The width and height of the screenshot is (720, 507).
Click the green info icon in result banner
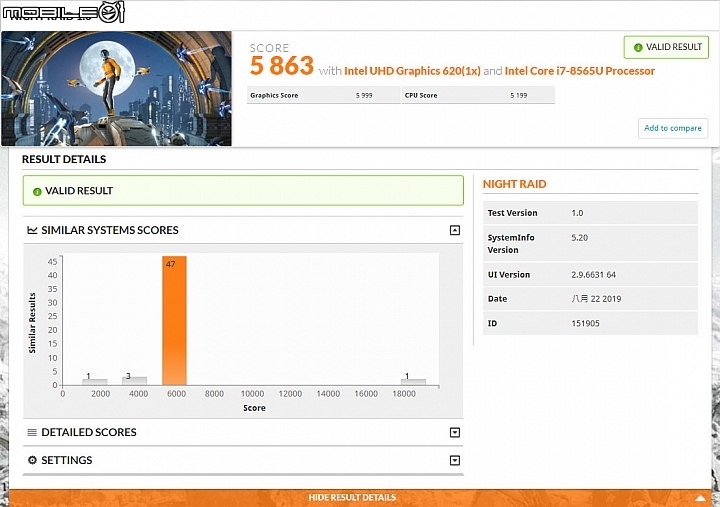click(37, 192)
